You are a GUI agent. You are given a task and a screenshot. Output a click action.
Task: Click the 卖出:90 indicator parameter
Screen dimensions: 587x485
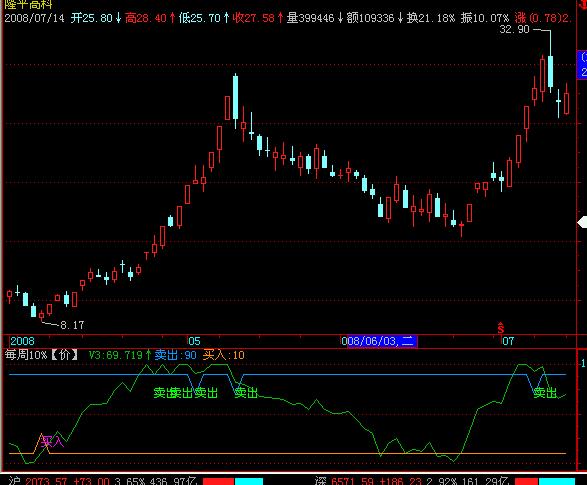[176, 355]
